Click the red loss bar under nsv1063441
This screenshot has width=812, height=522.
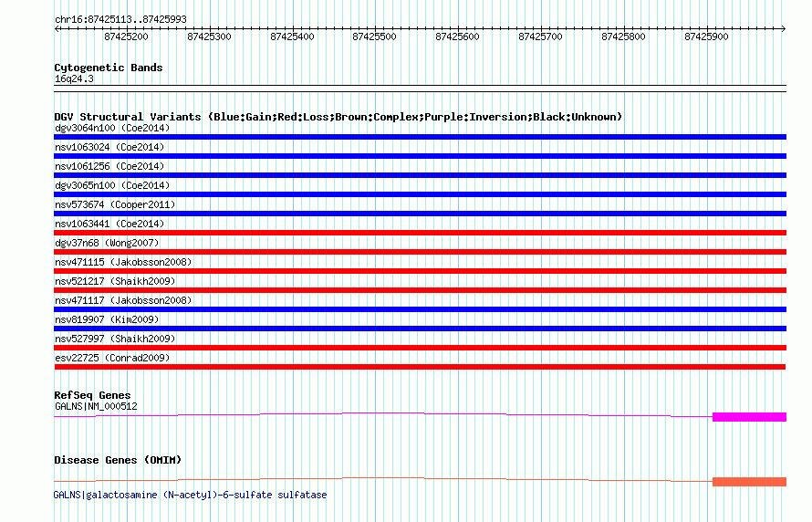pyautogui.click(x=420, y=233)
